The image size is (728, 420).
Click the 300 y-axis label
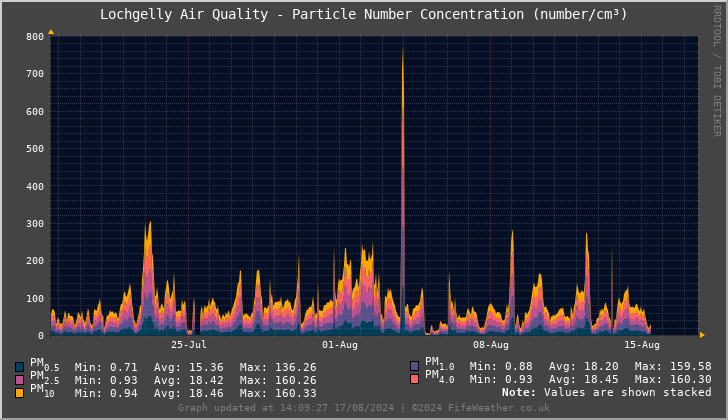35,224
